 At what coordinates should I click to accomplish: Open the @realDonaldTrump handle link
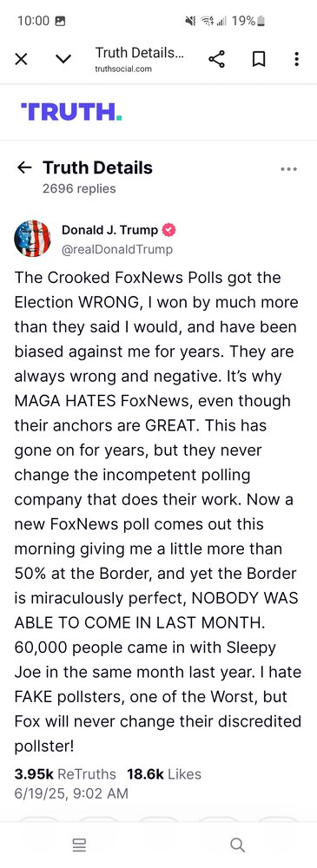[117, 249]
